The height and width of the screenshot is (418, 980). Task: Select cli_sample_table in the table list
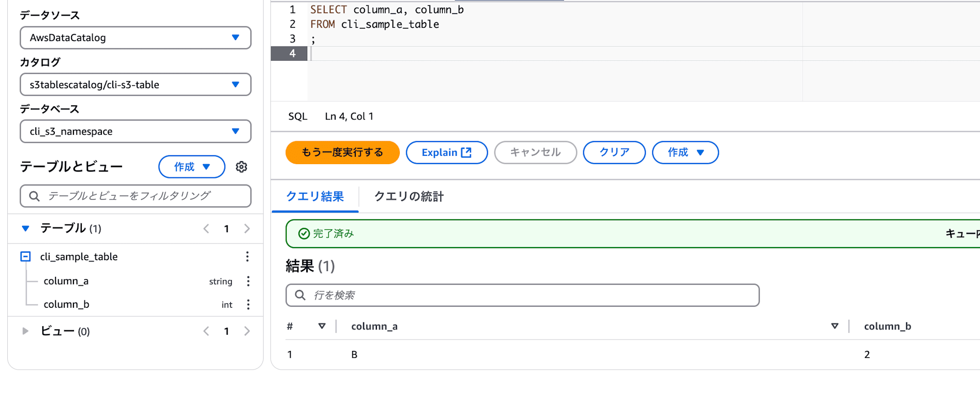coord(79,257)
